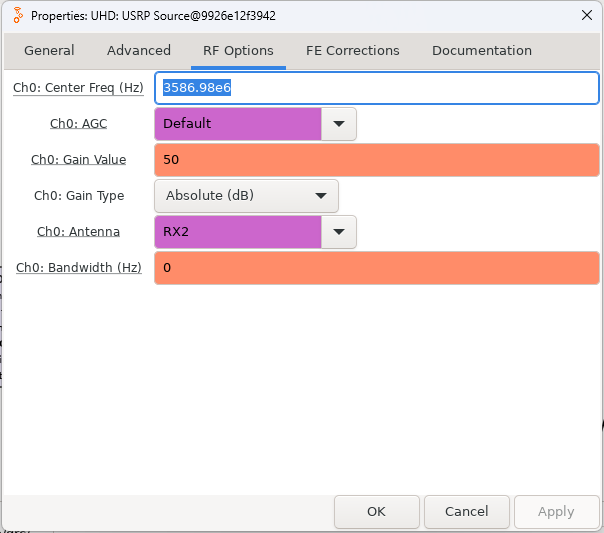Viewport: 604px width, 533px height.
Task: Click the Ch0: Center Freq (Hz) label
Action: (x=79, y=88)
